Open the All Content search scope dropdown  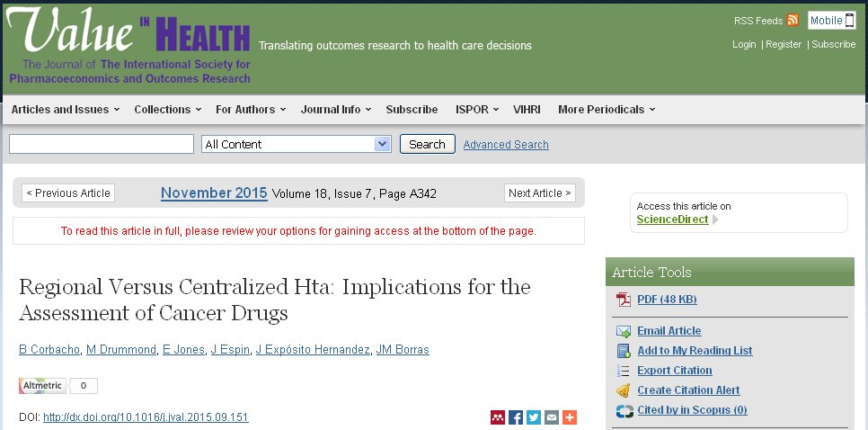coord(296,144)
